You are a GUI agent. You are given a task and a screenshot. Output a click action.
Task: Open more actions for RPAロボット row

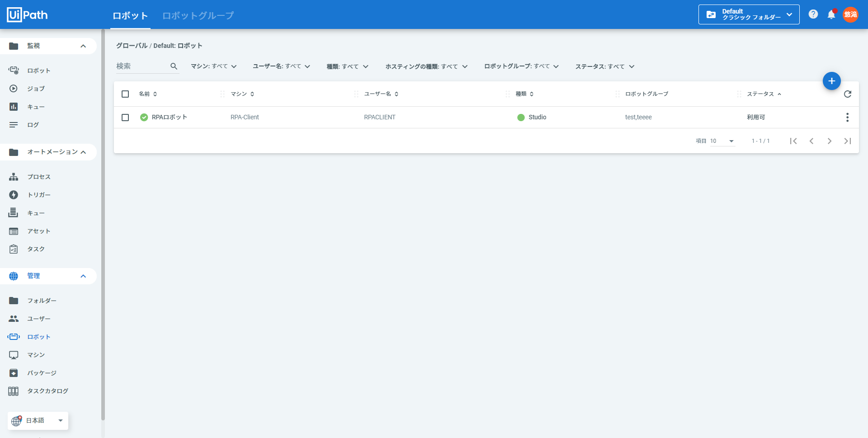pos(847,118)
